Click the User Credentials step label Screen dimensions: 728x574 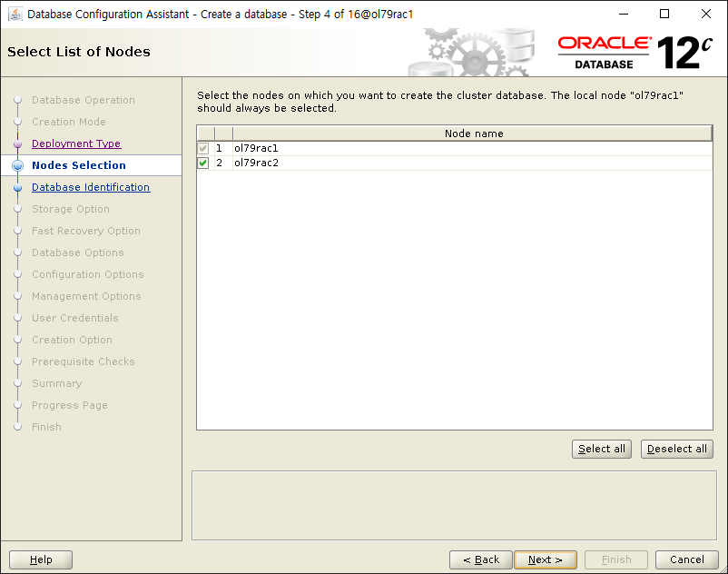(74, 318)
